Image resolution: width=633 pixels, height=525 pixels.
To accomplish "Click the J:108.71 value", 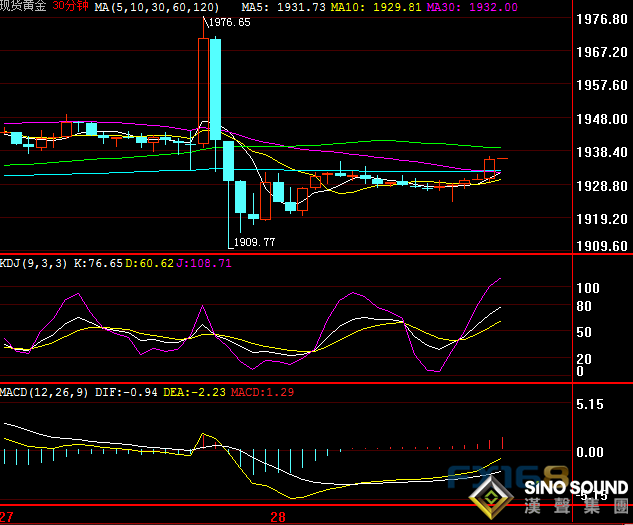I will [204, 263].
